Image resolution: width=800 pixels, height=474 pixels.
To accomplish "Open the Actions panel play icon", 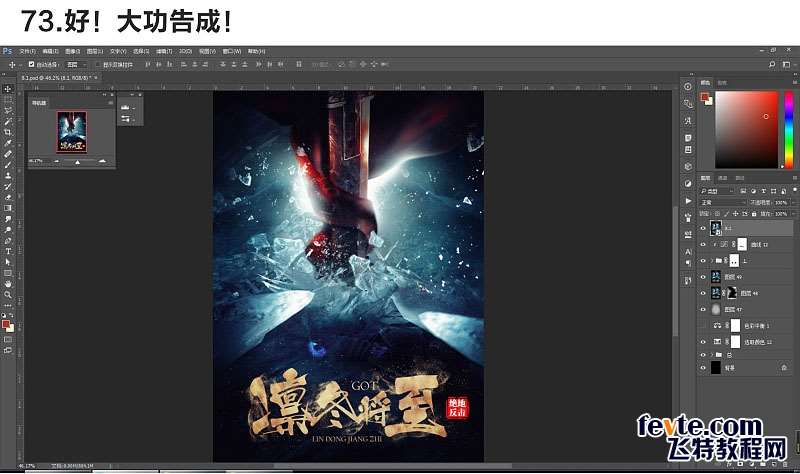I will pyautogui.click(x=688, y=201).
